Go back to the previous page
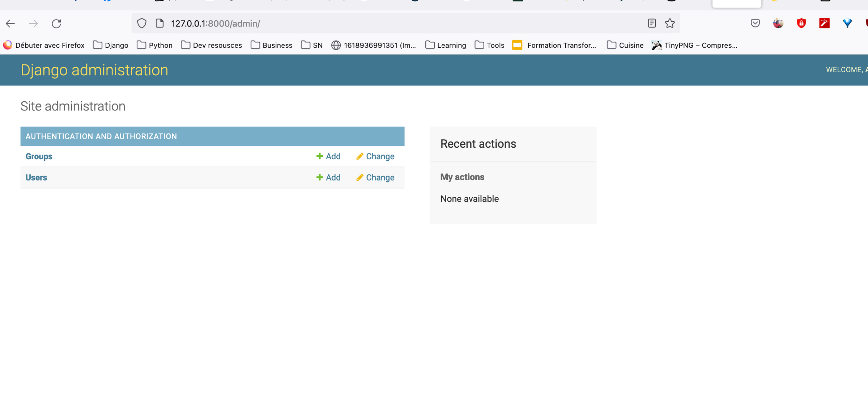Image resolution: width=868 pixels, height=405 pixels. tap(10, 23)
